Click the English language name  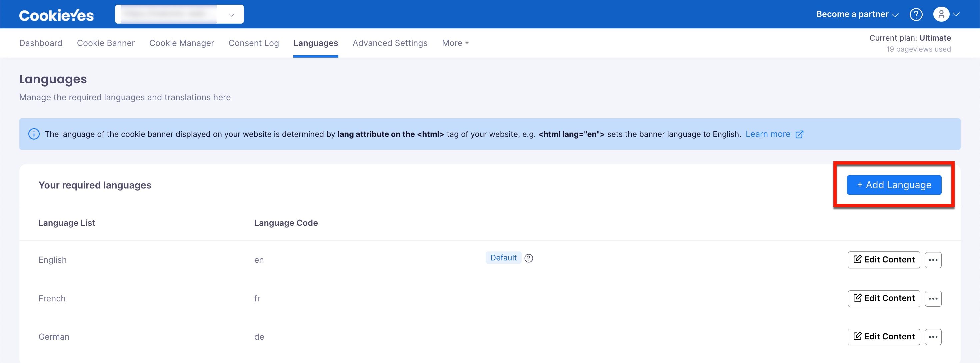click(x=53, y=260)
